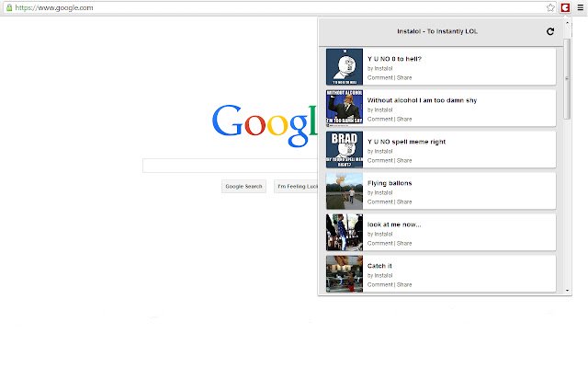The image size is (588, 368).
Task: Open post titled 'Flying ballons'
Action: point(390,183)
